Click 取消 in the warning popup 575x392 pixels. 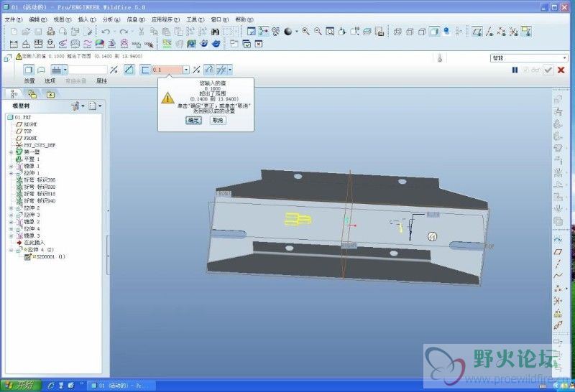(x=218, y=120)
